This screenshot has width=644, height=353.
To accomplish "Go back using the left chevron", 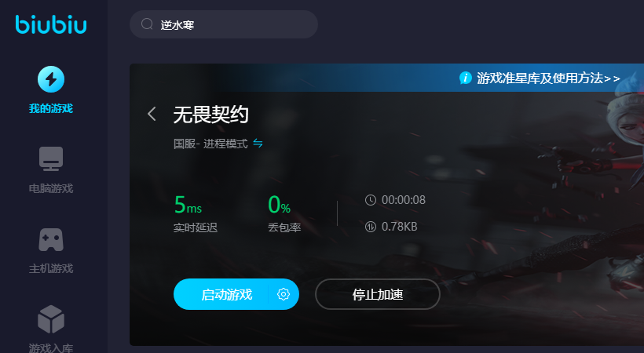I will coord(152,114).
